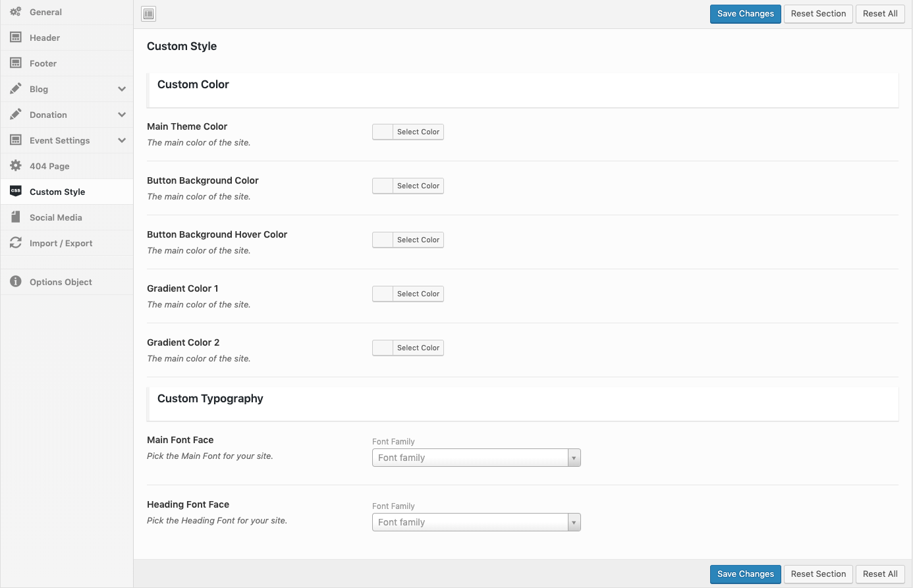913x588 pixels.
Task: Open the 404 Page settings section
Action: [x=67, y=166]
